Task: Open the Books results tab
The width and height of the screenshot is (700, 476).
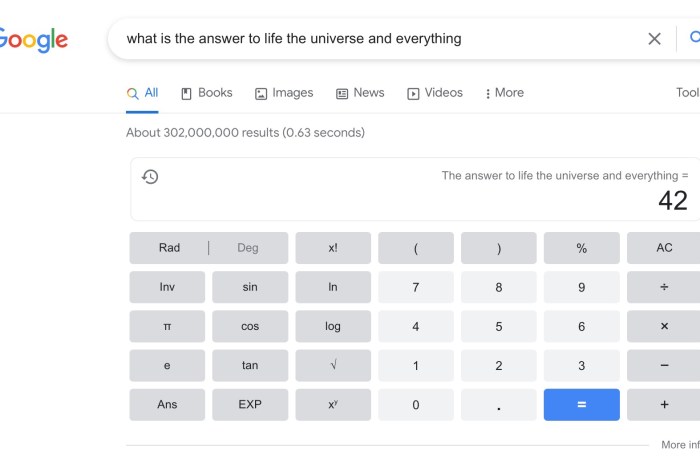Action: point(207,93)
